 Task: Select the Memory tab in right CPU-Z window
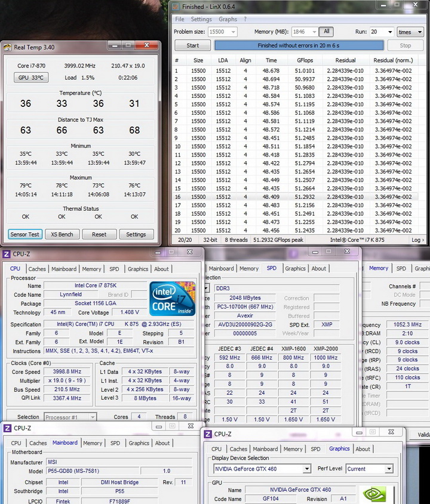point(379,268)
